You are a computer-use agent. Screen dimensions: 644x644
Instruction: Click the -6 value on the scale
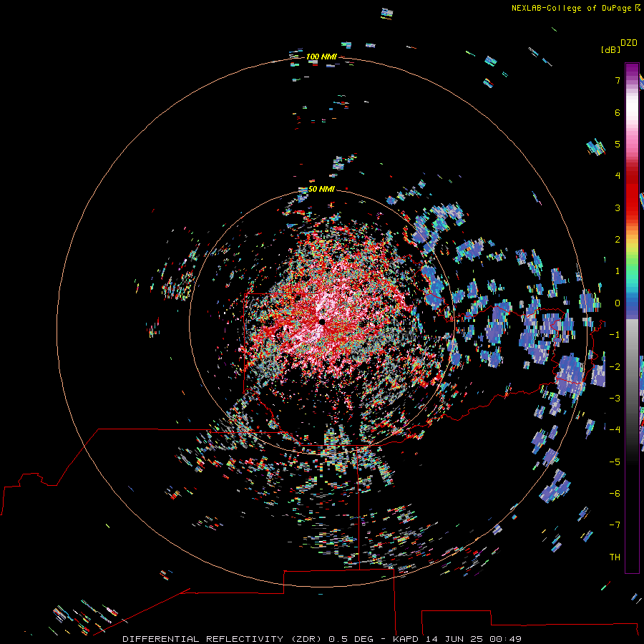615,494
